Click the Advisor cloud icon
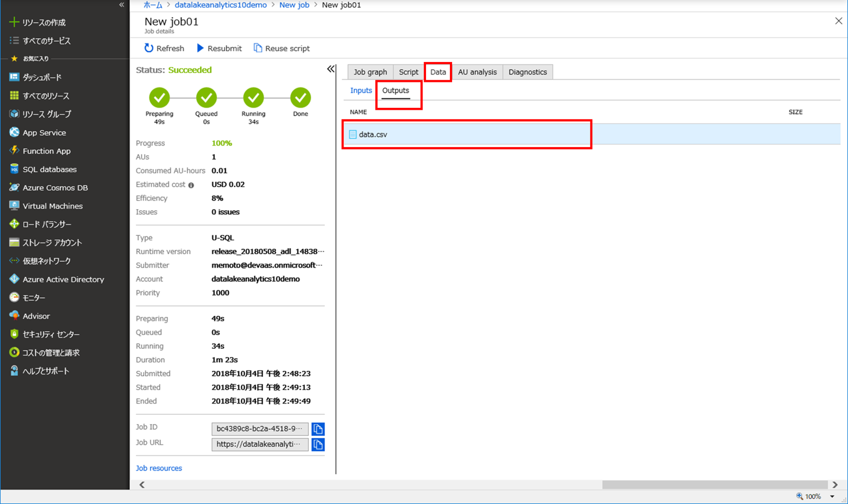The image size is (848, 504). [14, 315]
